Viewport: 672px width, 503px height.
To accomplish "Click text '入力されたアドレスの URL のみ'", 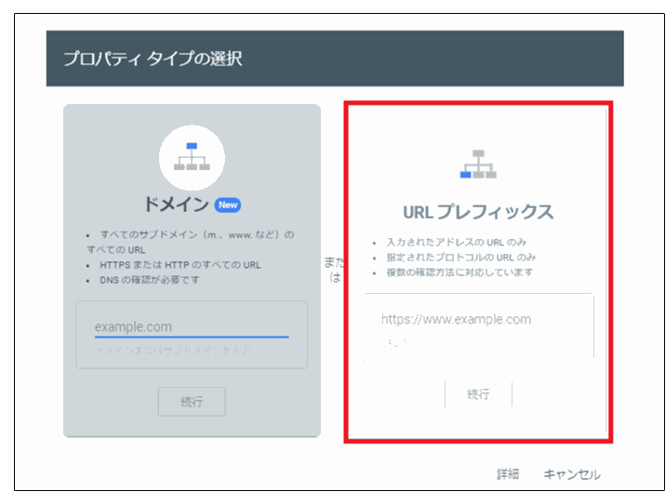I will click(456, 243).
